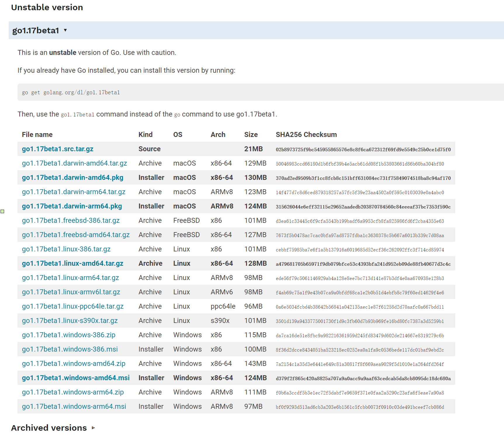Download go1.17beta1.linux-ppc64le.tar.gz archive
Image resolution: width=504 pixels, height=438 pixels.
click(x=73, y=306)
